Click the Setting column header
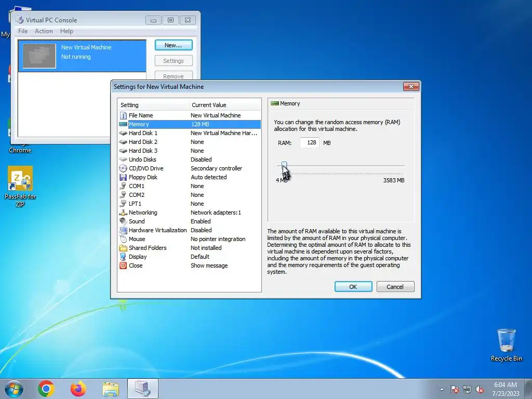532x399 pixels. click(x=153, y=105)
